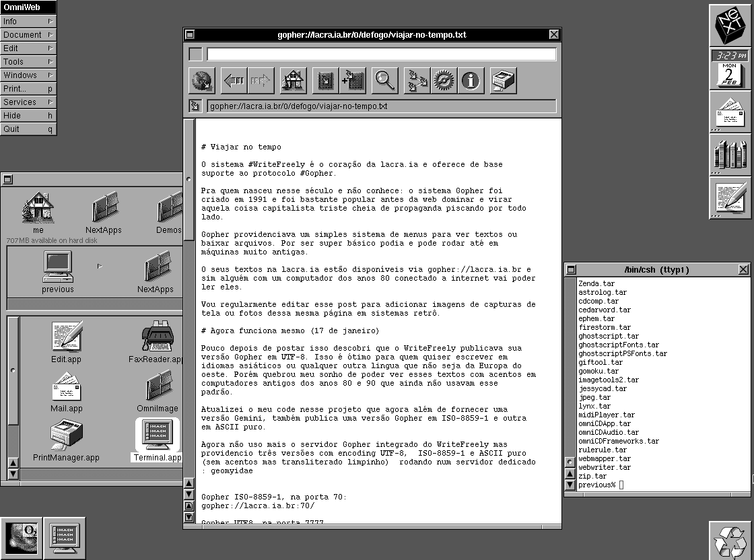Go back with the left arrow button
The height and width of the screenshot is (560, 754).
pos(234,80)
